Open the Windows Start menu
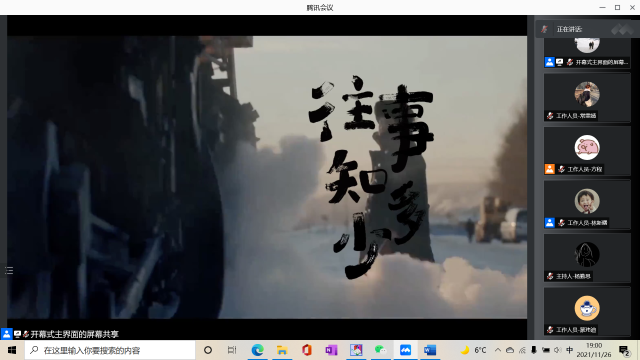The height and width of the screenshot is (360, 640). 12,350
